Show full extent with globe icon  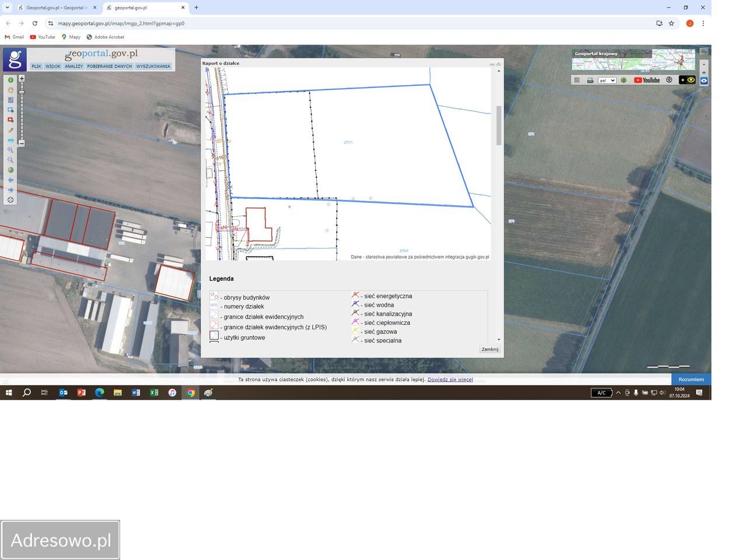11,170
